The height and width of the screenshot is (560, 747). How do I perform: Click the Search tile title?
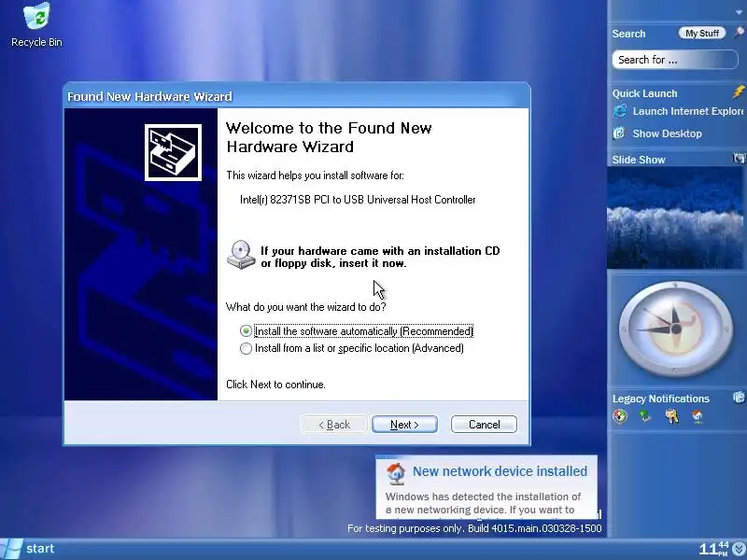point(628,34)
